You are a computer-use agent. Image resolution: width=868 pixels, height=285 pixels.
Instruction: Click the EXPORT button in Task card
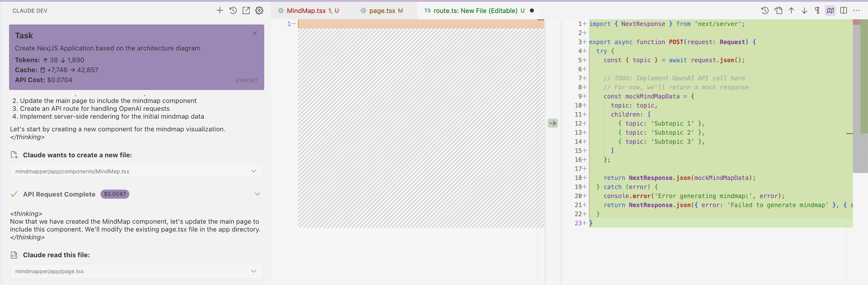tap(247, 80)
